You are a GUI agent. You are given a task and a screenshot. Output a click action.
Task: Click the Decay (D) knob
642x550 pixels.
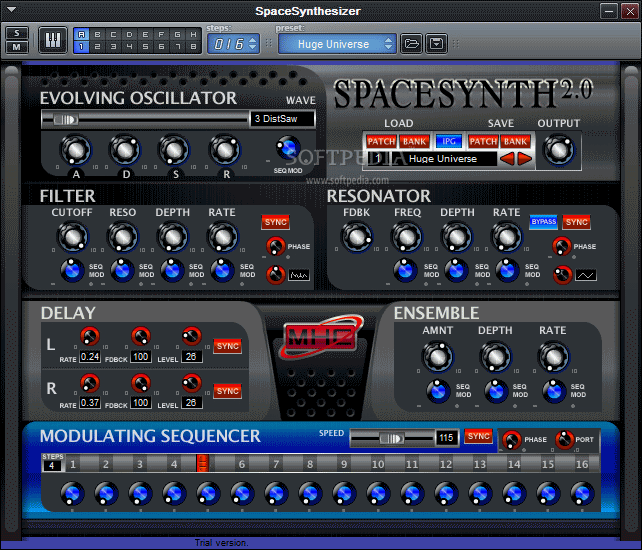[x=125, y=150]
